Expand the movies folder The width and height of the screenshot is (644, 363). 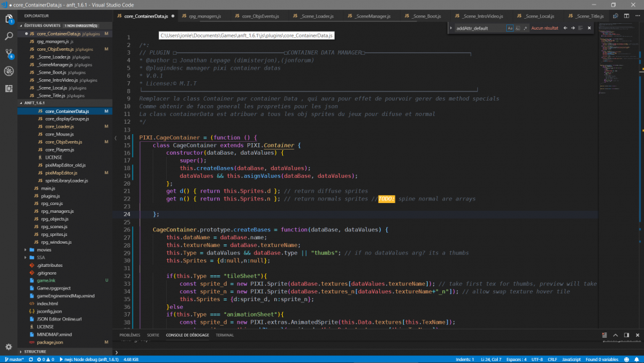click(x=44, y=250)
